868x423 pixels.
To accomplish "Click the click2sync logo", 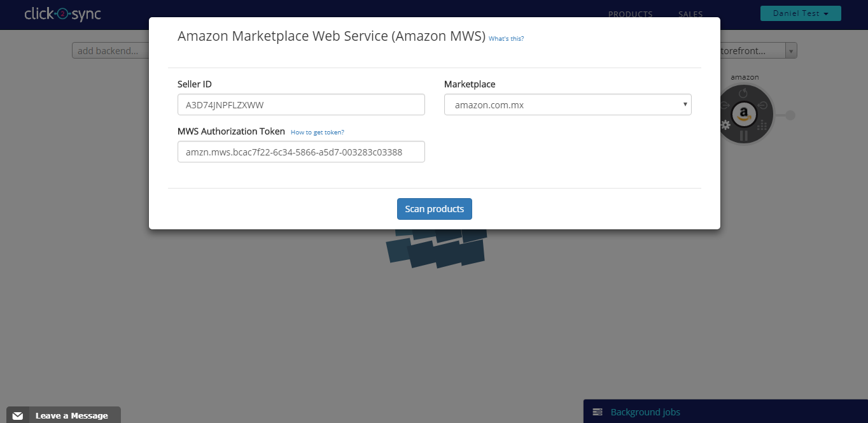I will [x=62, y=14].
